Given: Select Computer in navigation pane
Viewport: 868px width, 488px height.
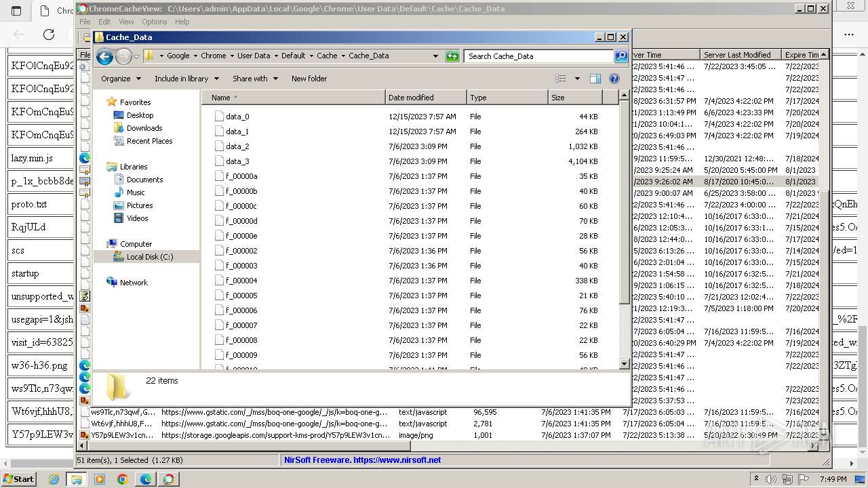Looking at the screenshot, I should click(x=136, y=244).
